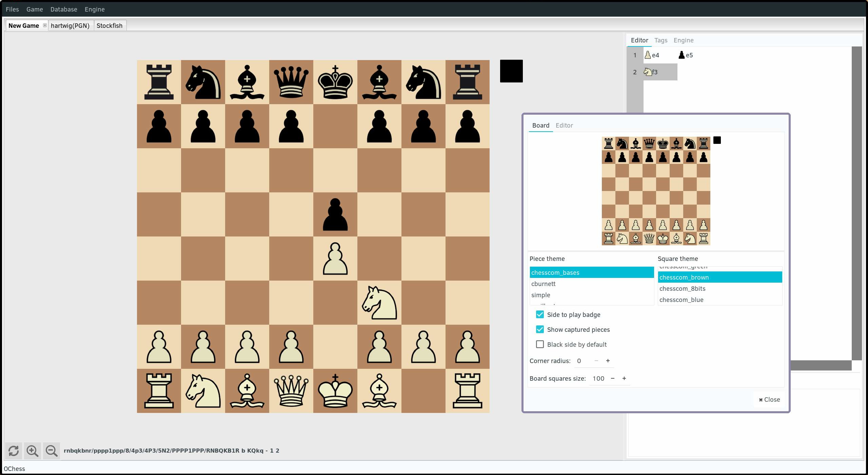Click the black knight on g8
Image resolution: width=868 pixels, height=475 pixels.
[x=423, y=82]
